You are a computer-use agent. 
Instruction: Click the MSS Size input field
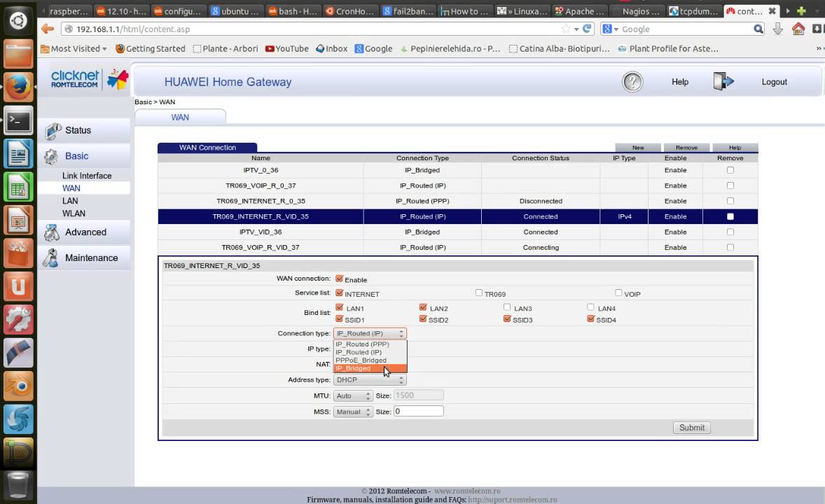click(x=418, y=412)
